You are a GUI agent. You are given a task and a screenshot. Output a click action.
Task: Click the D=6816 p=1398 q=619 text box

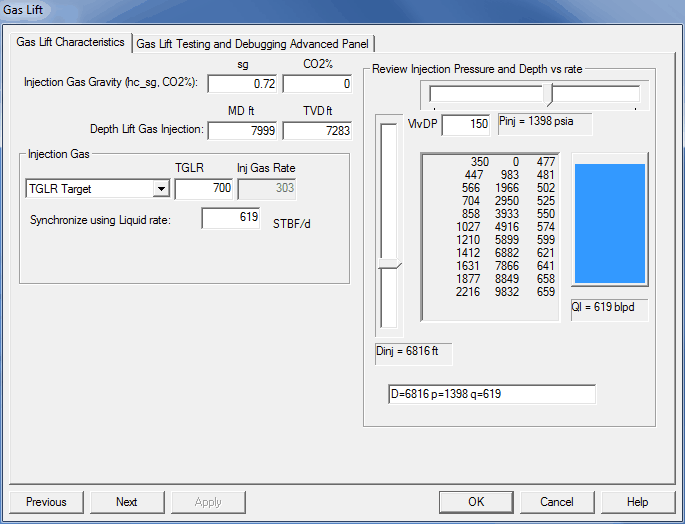pos(491,394)
